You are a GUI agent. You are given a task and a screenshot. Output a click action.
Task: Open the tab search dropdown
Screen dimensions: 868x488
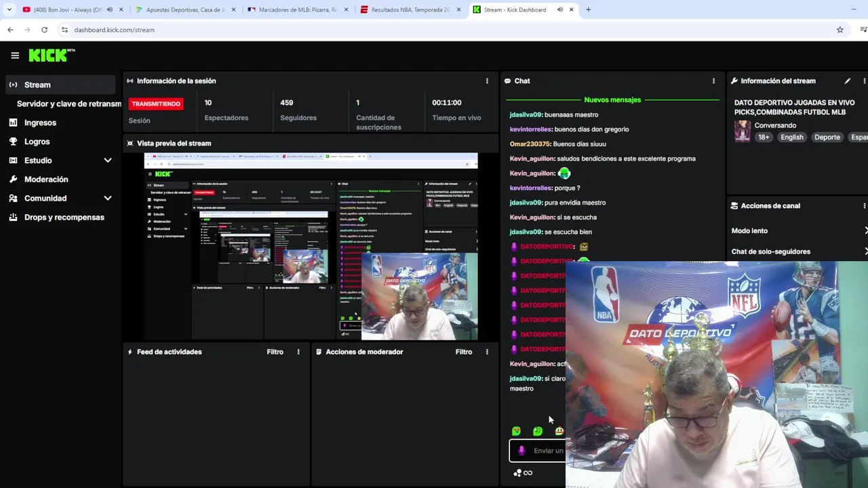[9, 9]
